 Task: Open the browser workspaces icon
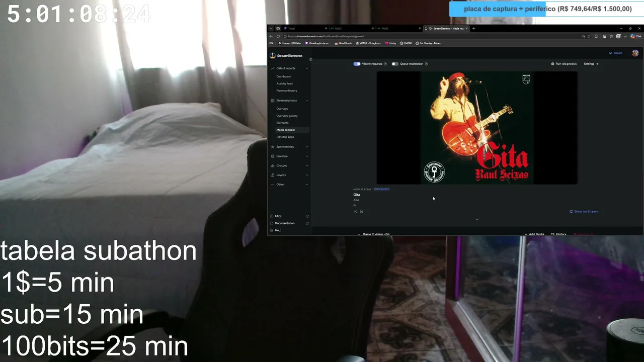(278, 29)
